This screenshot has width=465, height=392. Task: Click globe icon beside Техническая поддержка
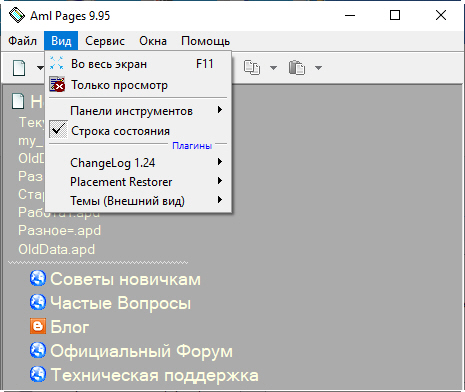point(38,374)
